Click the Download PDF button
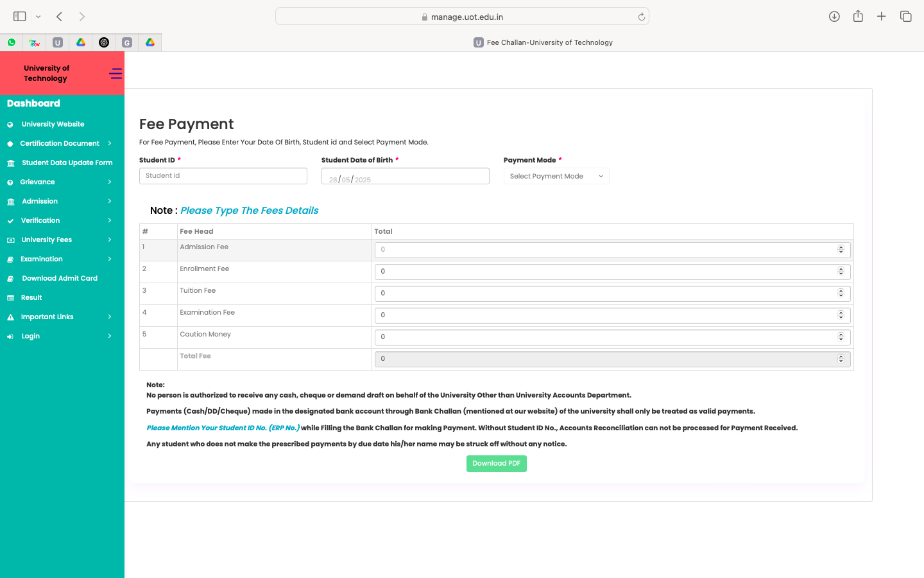Image resolution: width=924 pixels, height=578 pixels. click(x=496, y=464)
